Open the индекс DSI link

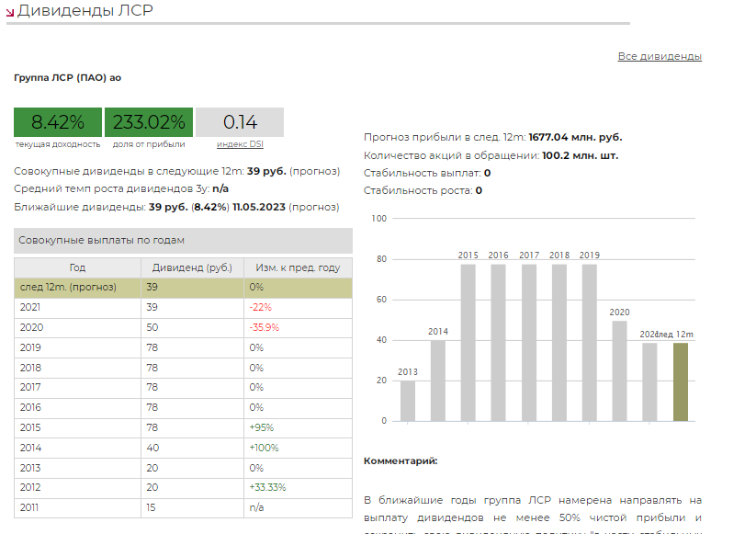click(240, 144)
